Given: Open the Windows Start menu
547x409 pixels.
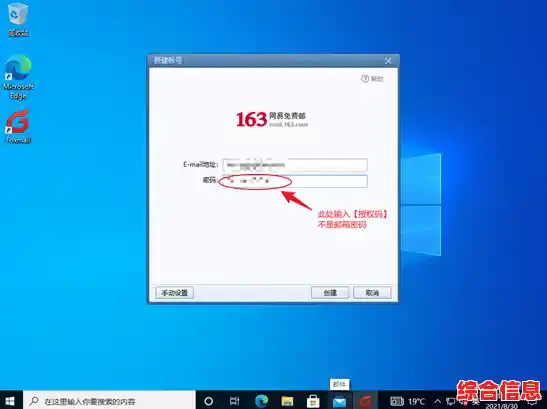Looking at the screenshot, I should 10,401.
